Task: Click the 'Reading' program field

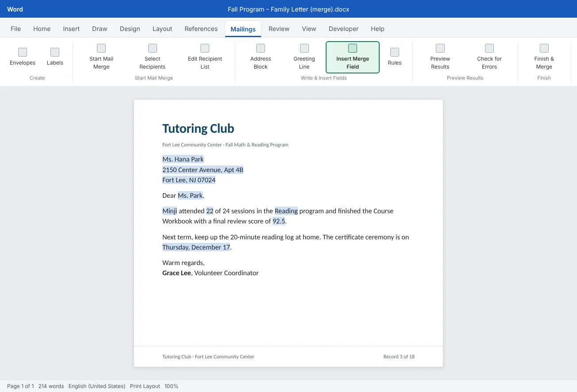Action: tap(286, 211)
